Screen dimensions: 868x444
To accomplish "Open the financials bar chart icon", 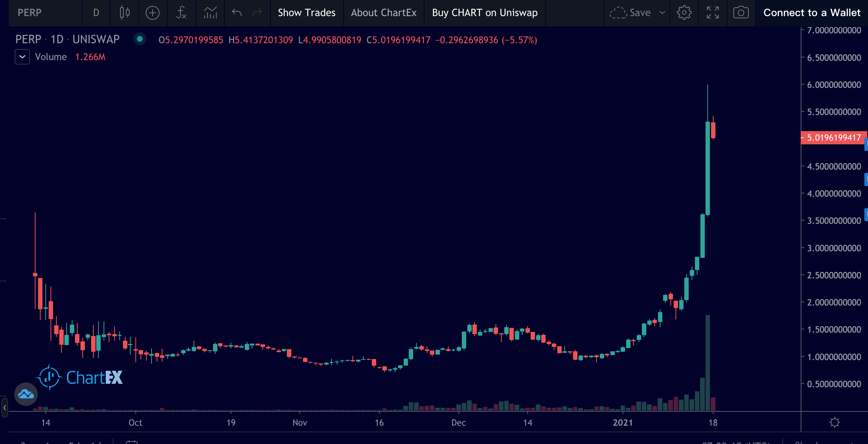I will 210,13.
